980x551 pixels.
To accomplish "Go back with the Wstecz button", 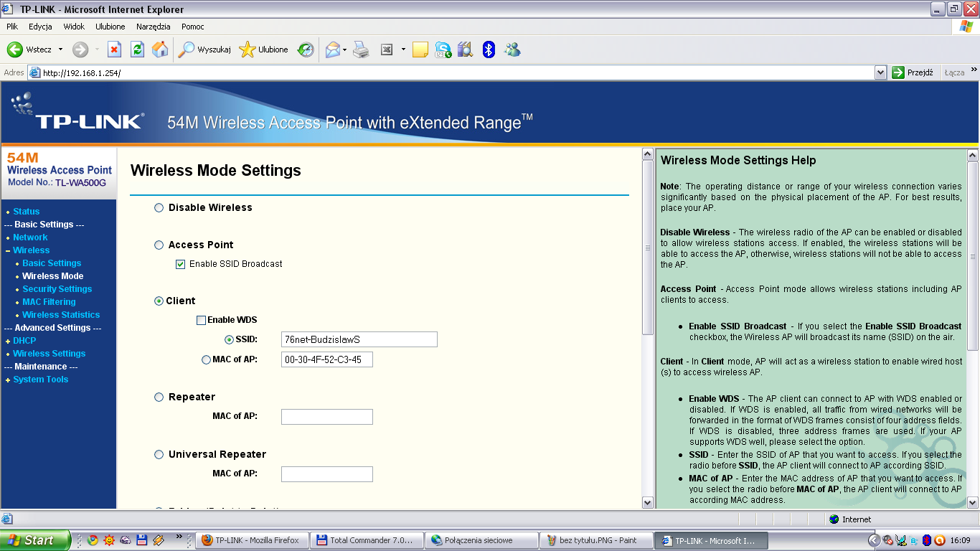I will click(x=29, y=50).
